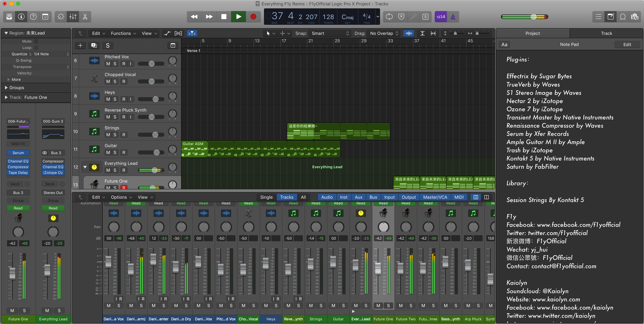The width and height of the screenshot is (644, 324).
Task: Toggle the Cycle mode loop icon
Action: pos(389,17)
